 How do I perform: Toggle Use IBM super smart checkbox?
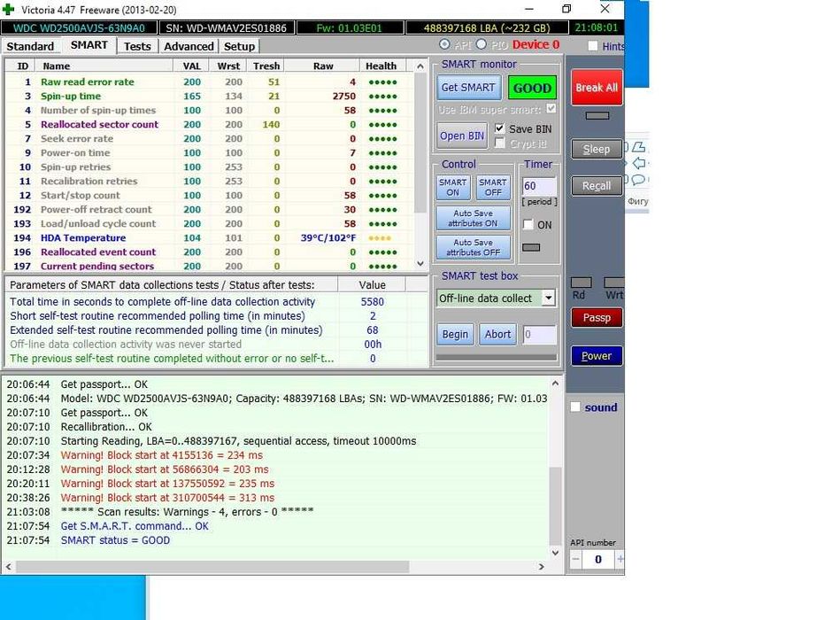point(551,109)
